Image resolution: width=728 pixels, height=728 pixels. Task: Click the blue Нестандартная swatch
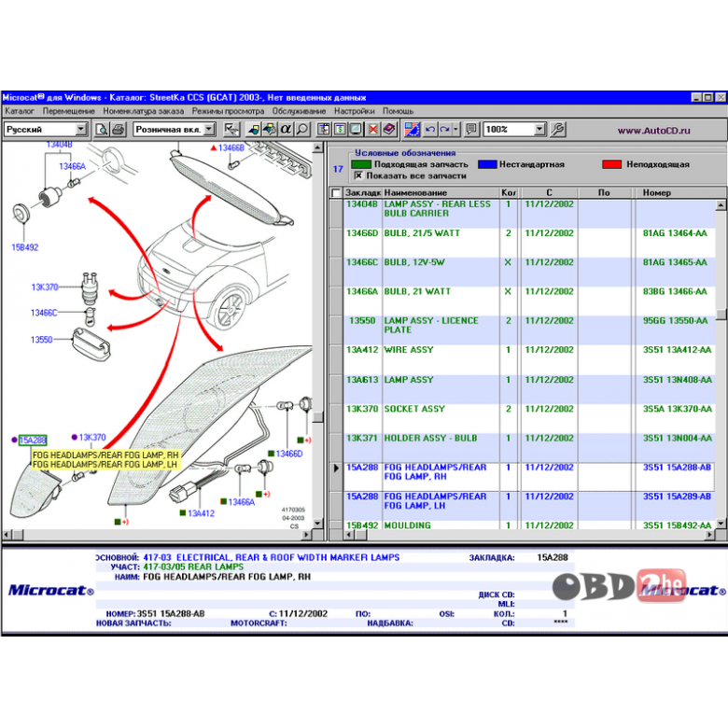487,164
